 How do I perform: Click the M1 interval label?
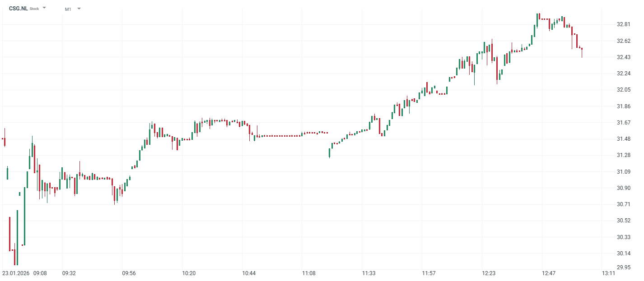pyautogui.click(x=68, y=9)
